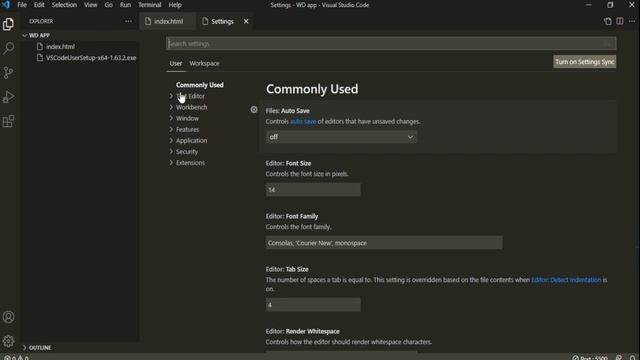Follow the Editor: Detect Indentation link

click(566, 280)
